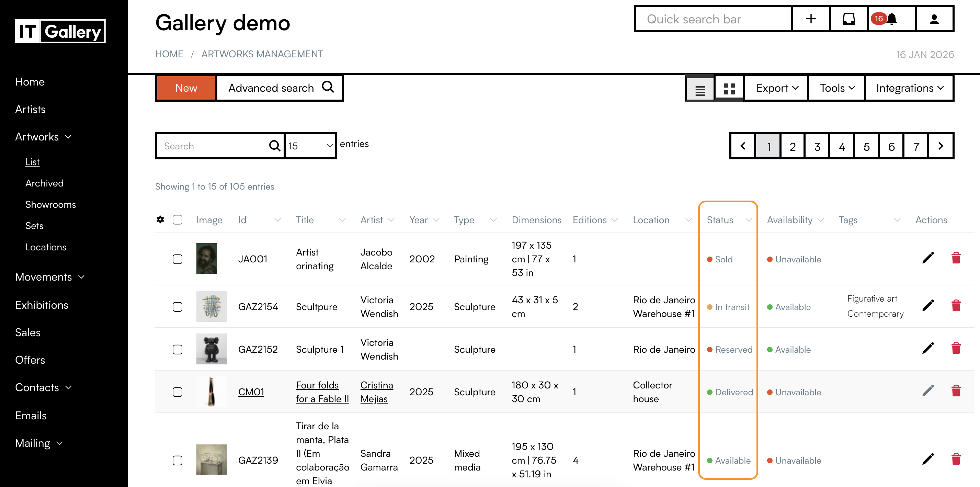Click the plus icon in top bar
Image resolution: width=980 pixels, height=487 pixels.
click(811, 19)
